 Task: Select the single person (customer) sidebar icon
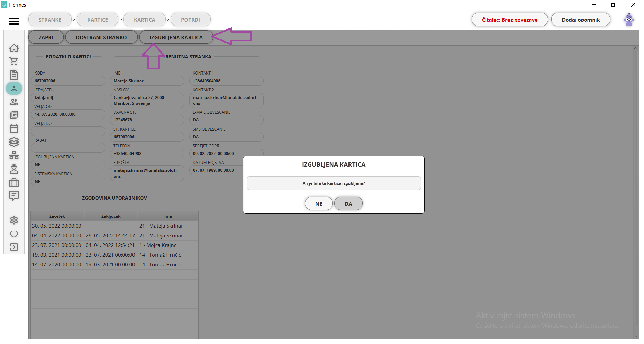[x=14, y=88]
